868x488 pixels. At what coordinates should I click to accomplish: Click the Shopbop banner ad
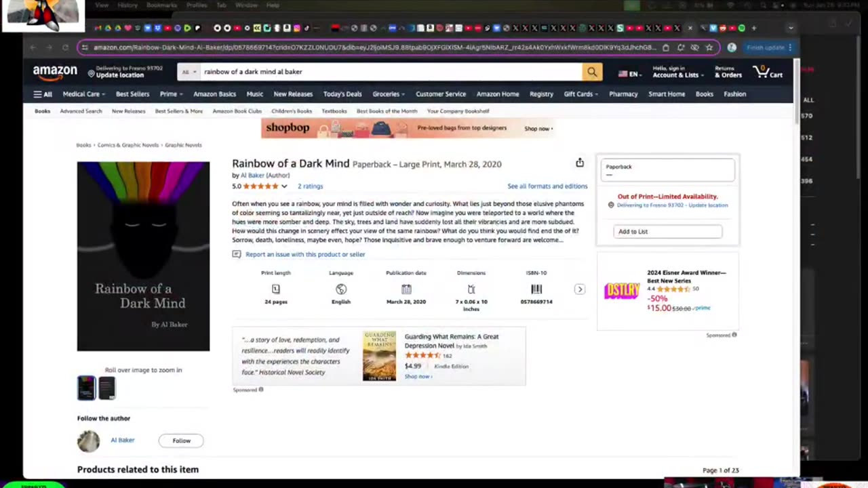408,128
